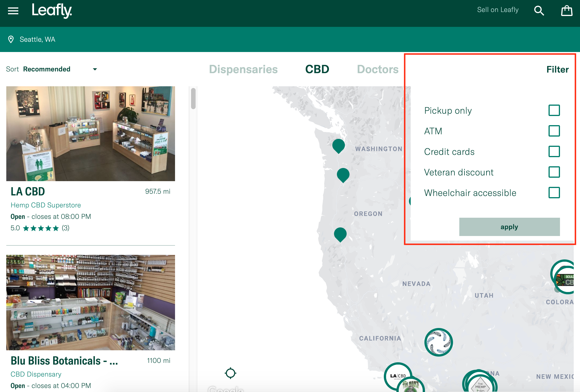
Task: Click the closes at 04:00 PM hours text
Action: 61,386
